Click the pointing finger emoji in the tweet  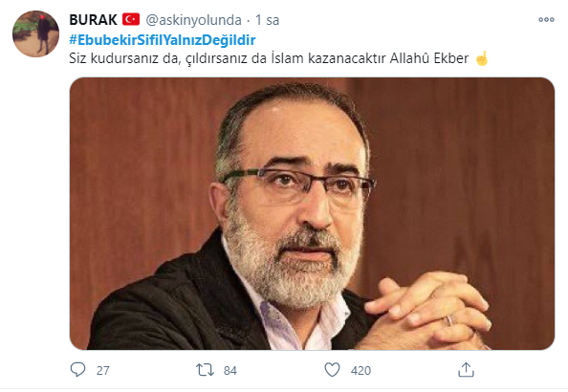tap(482, 58)
